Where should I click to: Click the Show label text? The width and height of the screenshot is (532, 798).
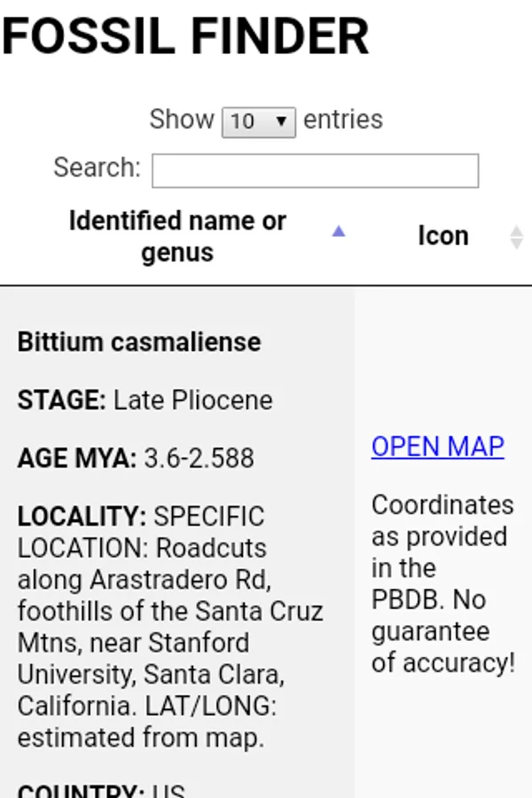click(x=182, y=120)
